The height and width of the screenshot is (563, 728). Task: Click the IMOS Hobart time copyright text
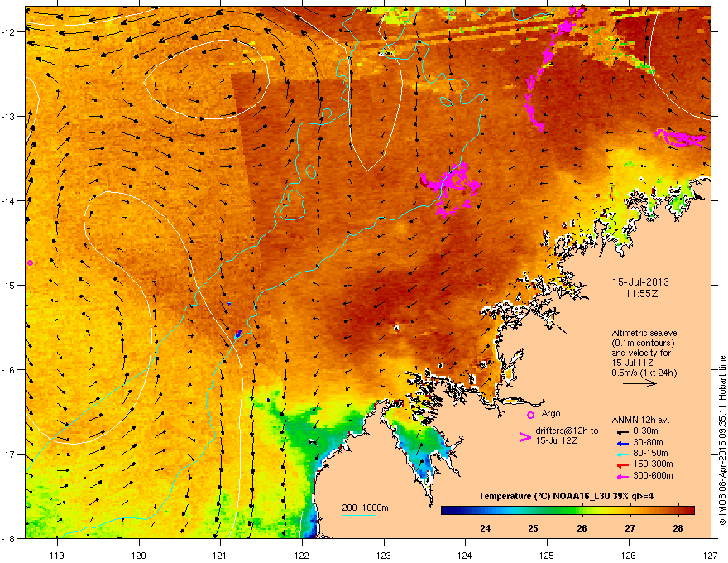click(x=722, y=440)
